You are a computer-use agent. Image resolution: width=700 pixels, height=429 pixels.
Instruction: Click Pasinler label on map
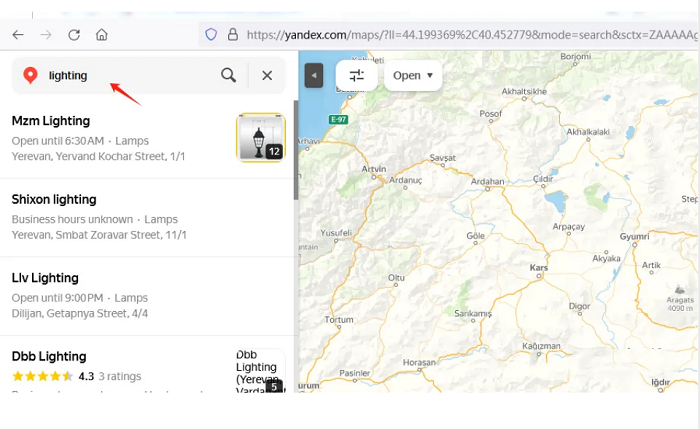tap(354, 373)
